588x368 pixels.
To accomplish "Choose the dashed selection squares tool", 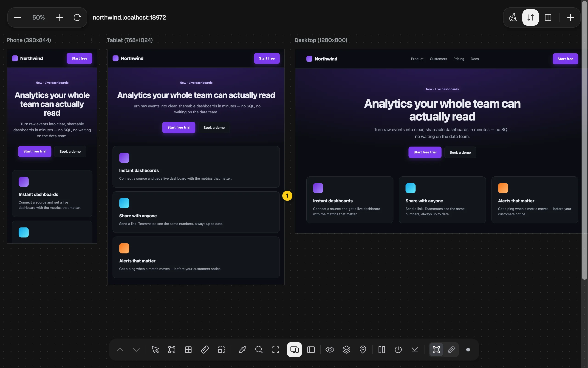I will (x=221, y=350).
